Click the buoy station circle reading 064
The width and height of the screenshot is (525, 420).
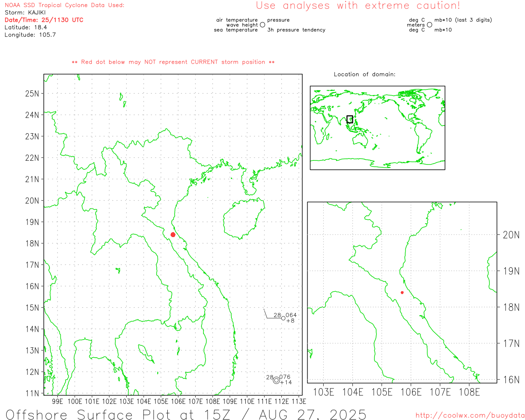(x=283, y=318)
